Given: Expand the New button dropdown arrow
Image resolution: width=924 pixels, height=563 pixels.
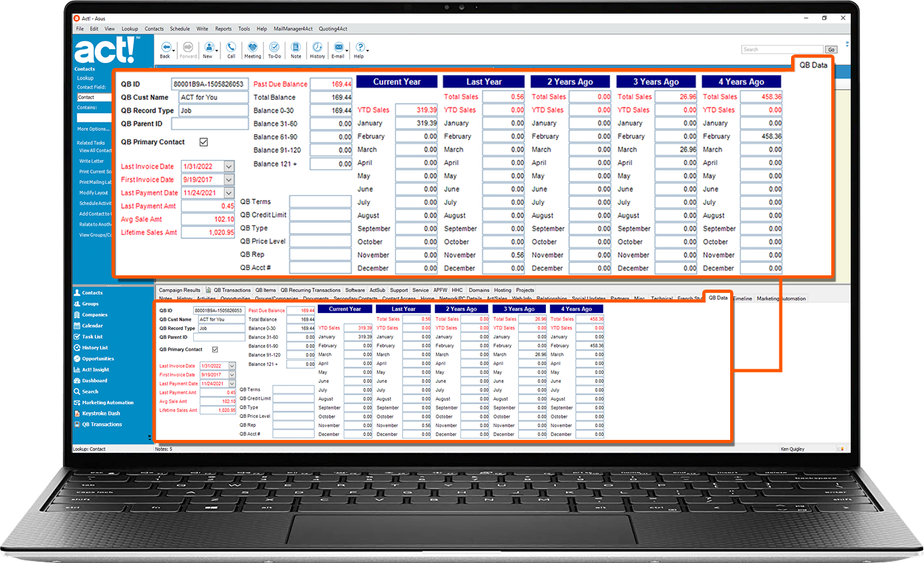Looking at the screenshot, I should pos(217,49).
